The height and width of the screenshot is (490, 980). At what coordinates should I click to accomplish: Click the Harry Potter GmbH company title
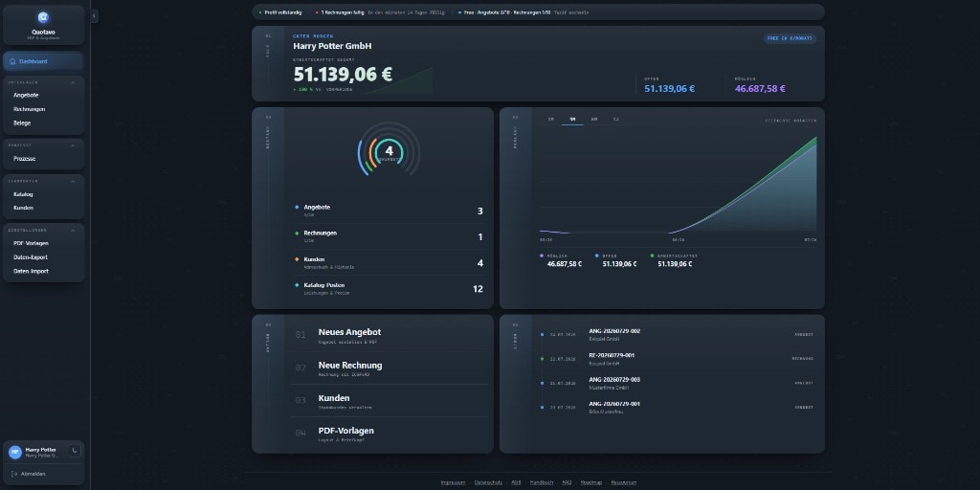(332, 46)
